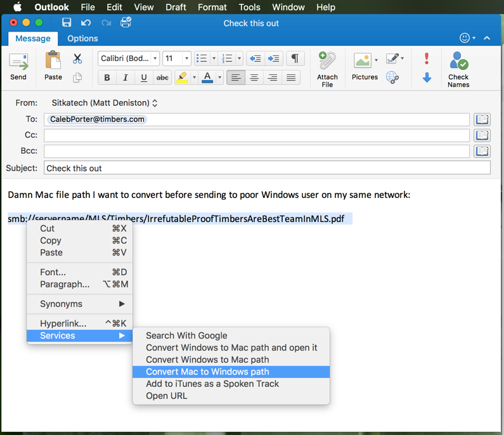This screenshot has height=435, width=504.
Task: Align the text left
Action: [236, 77]
